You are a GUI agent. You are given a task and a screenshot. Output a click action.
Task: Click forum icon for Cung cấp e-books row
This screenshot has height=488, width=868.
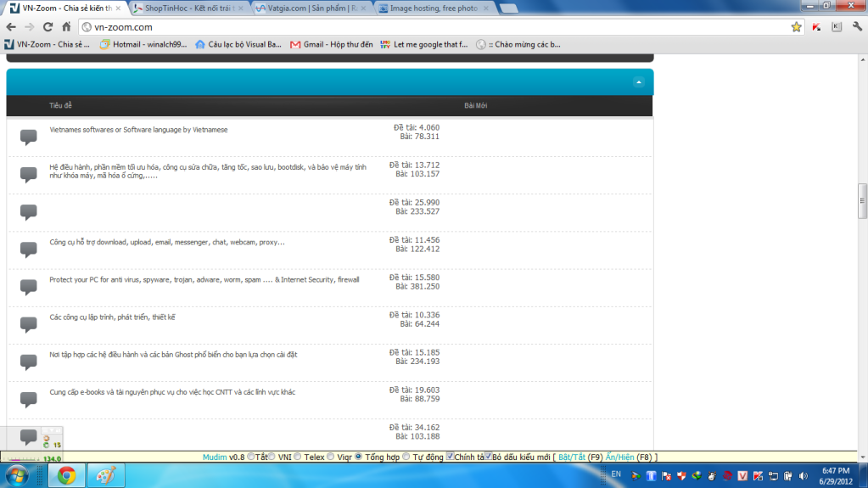point(28,400)
